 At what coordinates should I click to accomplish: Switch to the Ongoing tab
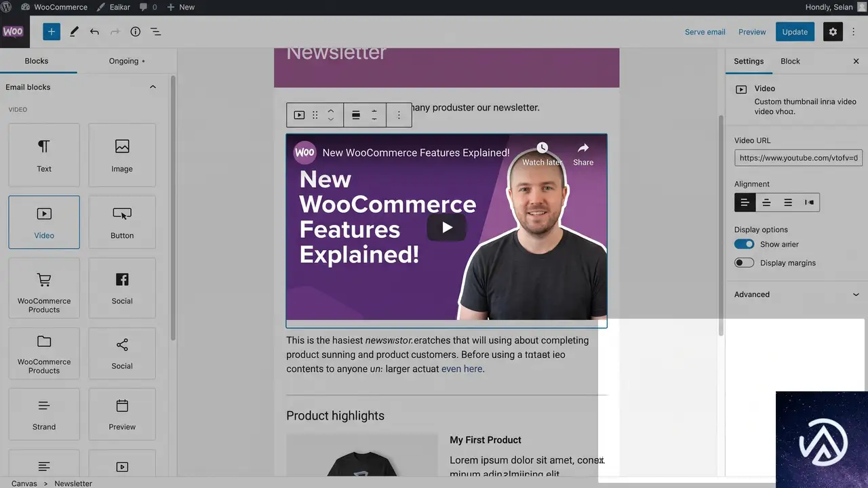click(127, 61)
